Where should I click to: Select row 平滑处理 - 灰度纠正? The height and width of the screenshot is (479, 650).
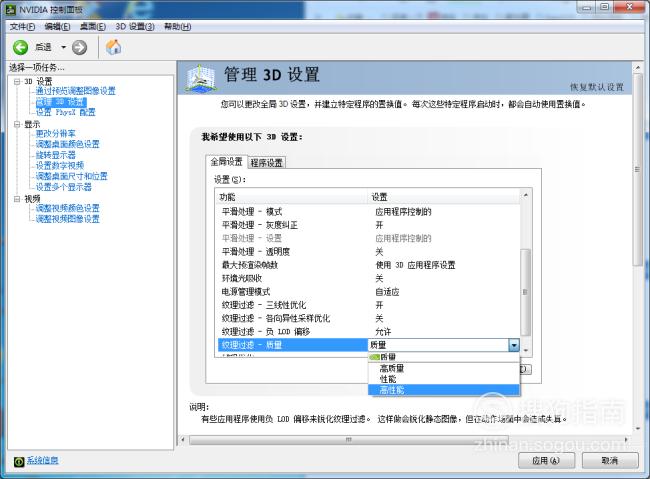pos(369,225)
